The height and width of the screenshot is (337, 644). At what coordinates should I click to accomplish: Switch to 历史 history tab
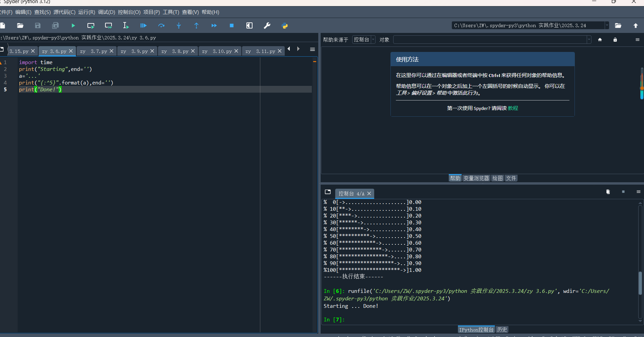pos(502,330)
